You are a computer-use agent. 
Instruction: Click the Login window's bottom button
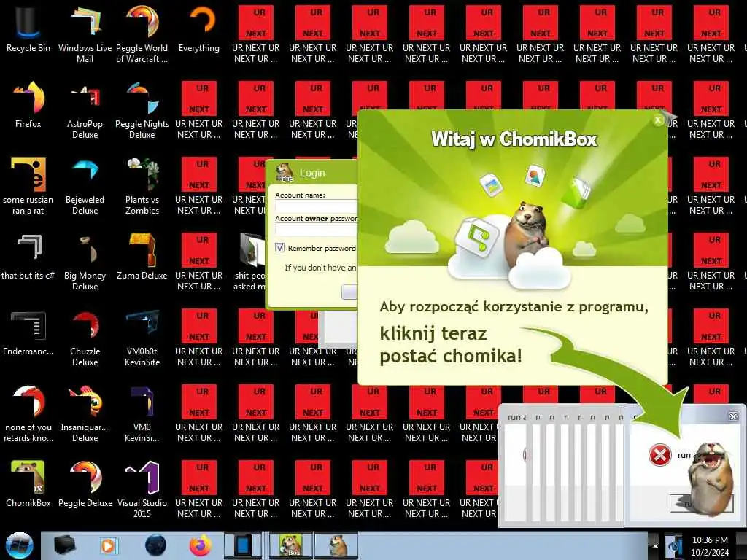[x=349, y=292]
